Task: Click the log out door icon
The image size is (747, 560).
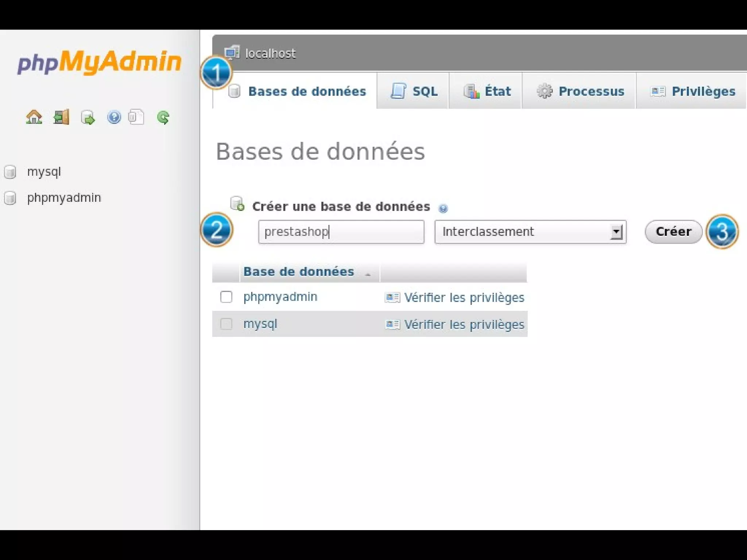Action: pyautogui.click(x=61, y=117)
